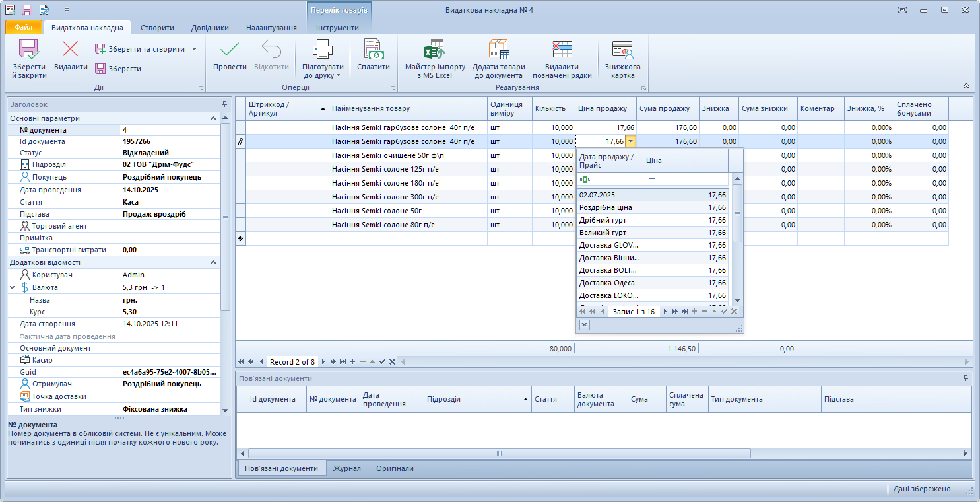The image size is (980, 502).
Task: Click the Файл menu button
Action: point(24,28)
